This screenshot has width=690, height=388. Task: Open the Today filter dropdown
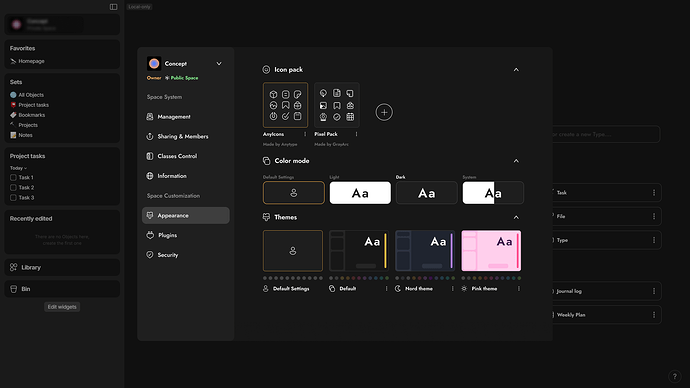pyautogui.click(x=18, y=168)
